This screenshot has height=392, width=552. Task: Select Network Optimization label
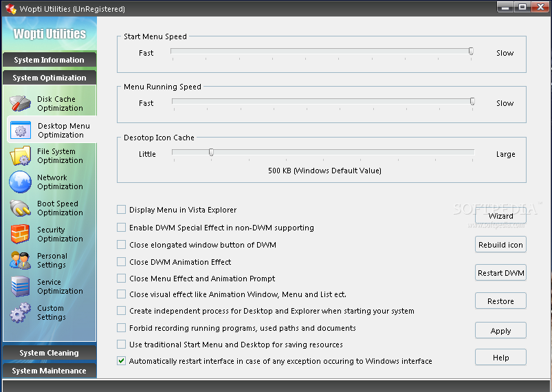pyautogui.click(x=60, y=182)
